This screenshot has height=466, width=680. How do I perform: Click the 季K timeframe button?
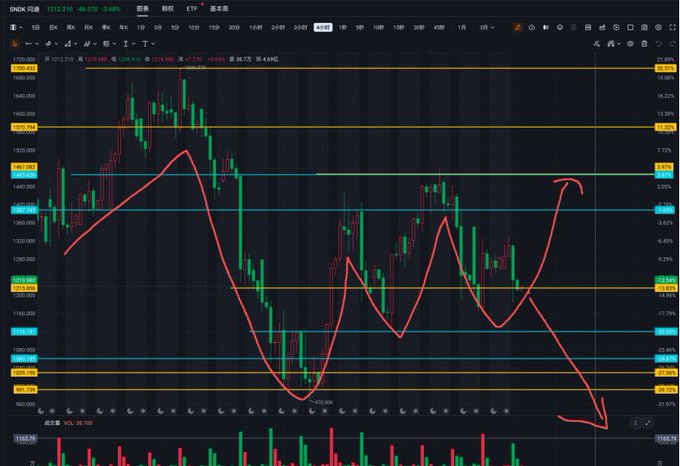pyautogui.click(x=106, y=27)
